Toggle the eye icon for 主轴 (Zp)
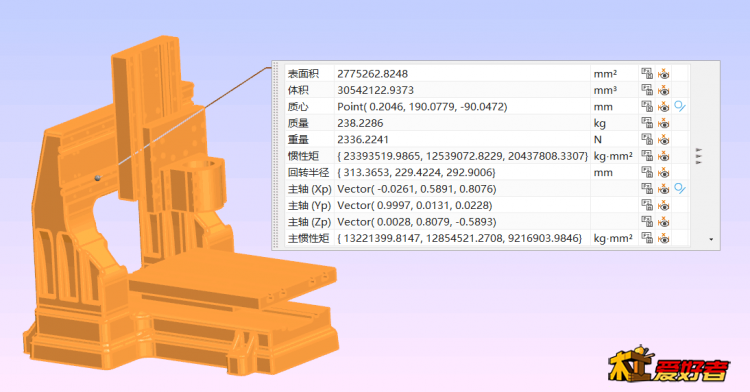 (663, 221)
